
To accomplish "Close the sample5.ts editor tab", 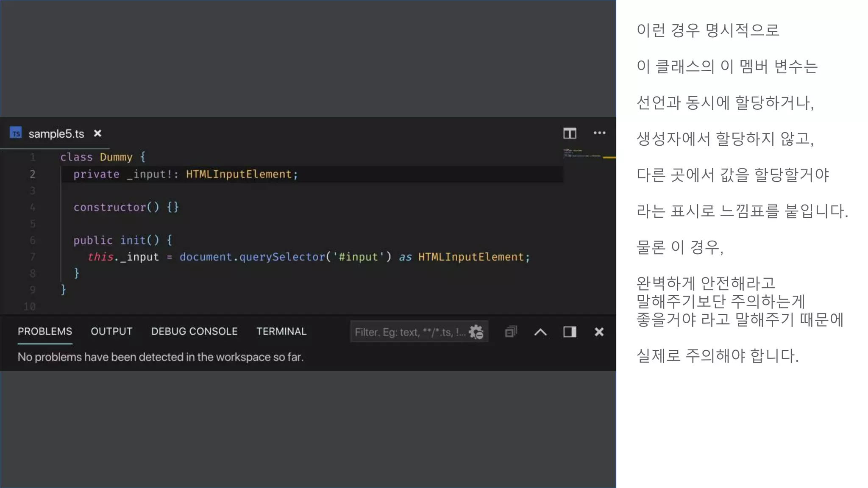I will point(97,133).
